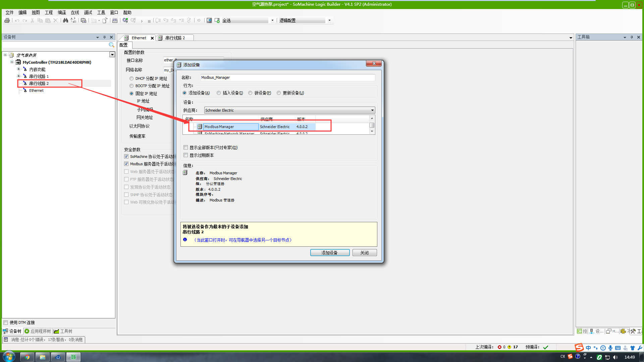The height and width of the screenshot is (362, 644).
Task: Select BOOTP 分配 IP 地址 radio
Action: point(131,86)
